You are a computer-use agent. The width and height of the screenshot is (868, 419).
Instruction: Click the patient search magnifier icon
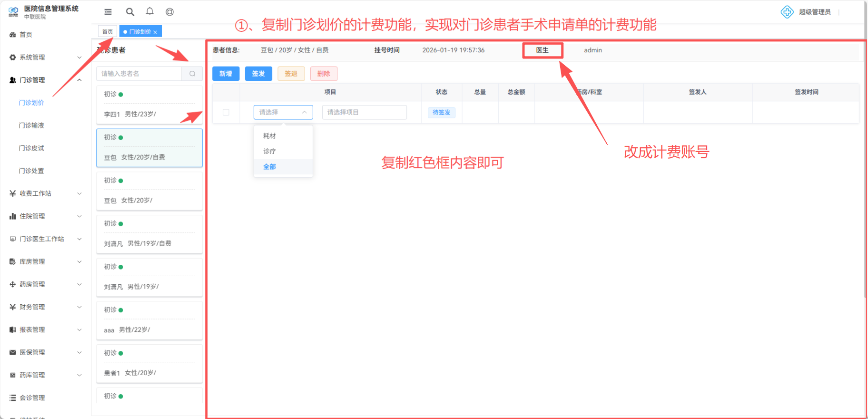coord(192,74)
